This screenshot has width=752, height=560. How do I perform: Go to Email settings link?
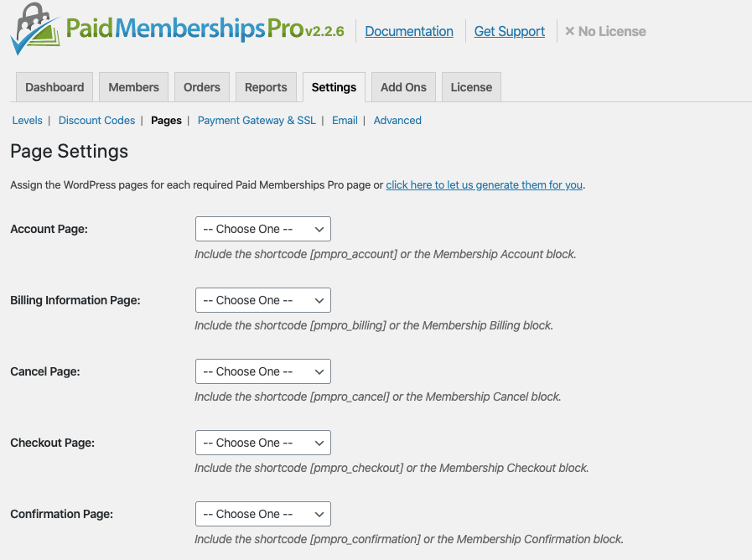pyautogui.click(x=345, y=121)
